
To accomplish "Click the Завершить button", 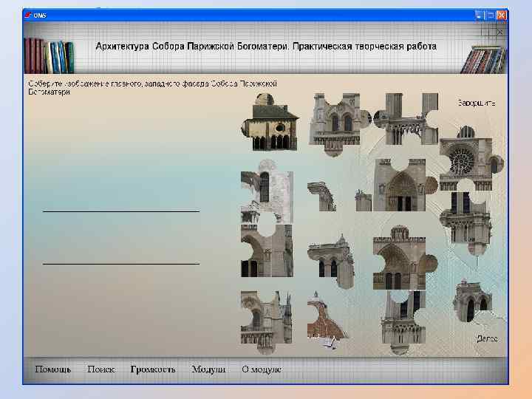I will point(477,103).
